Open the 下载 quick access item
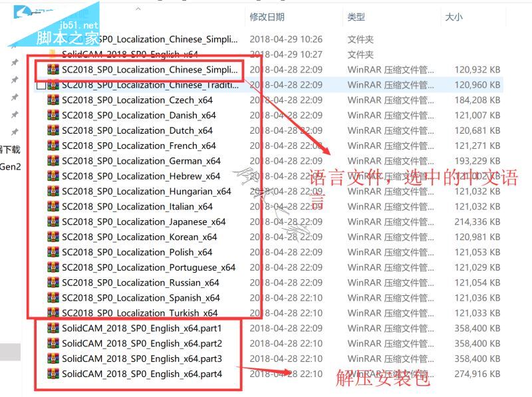 [10, 150]
